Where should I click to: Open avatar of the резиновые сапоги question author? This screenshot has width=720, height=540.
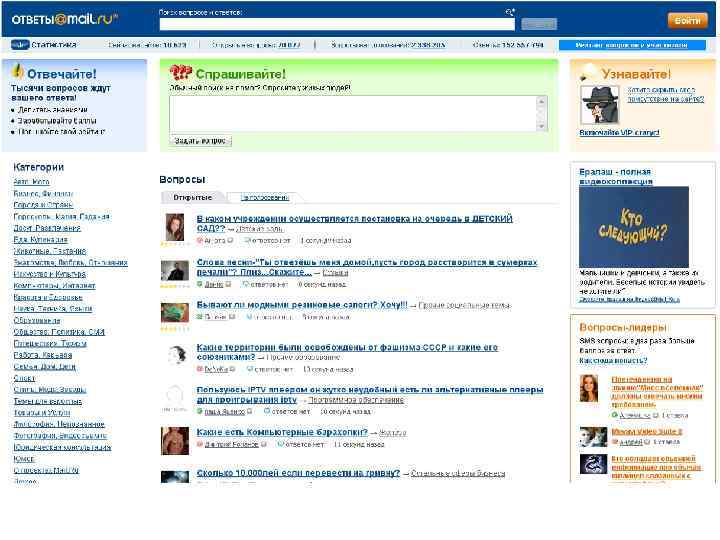coord(174,312)
